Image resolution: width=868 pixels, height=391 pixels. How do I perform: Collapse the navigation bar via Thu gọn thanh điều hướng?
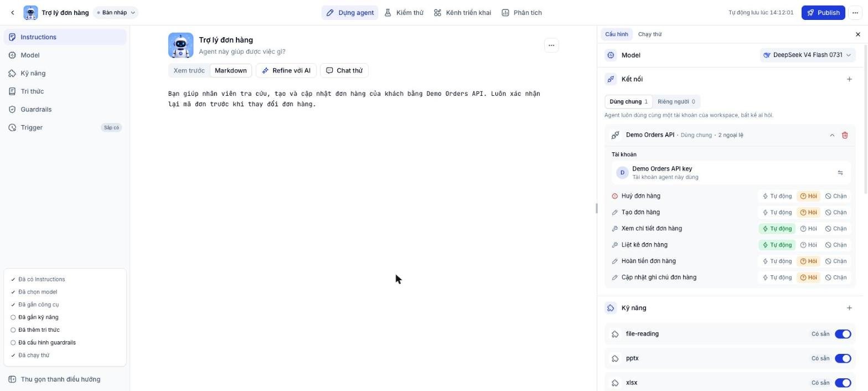click(65, 379)
